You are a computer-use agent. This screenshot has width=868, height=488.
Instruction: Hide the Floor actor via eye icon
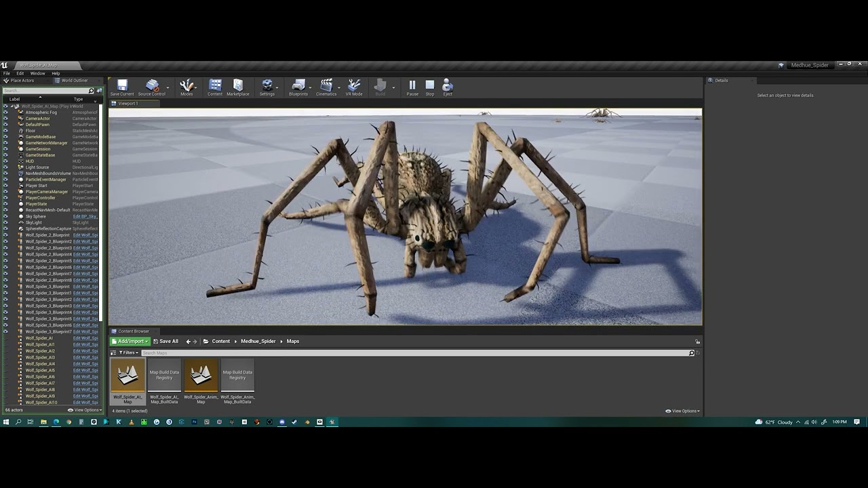5,131
